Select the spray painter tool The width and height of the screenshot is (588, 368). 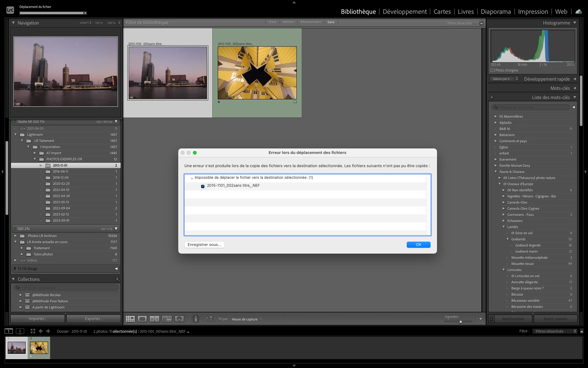point(196,319)
